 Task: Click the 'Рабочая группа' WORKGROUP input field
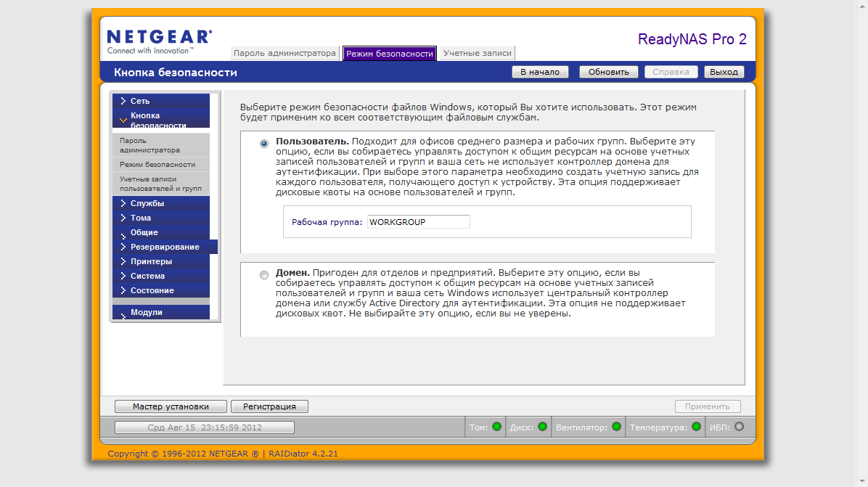click(418, 222)
